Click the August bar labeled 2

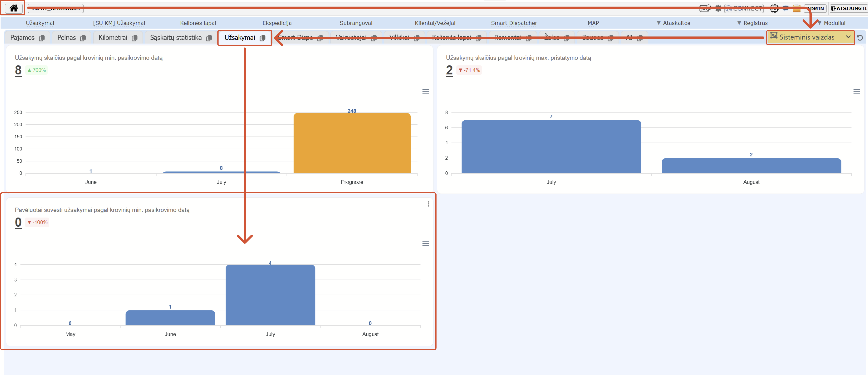click(751, 166)
